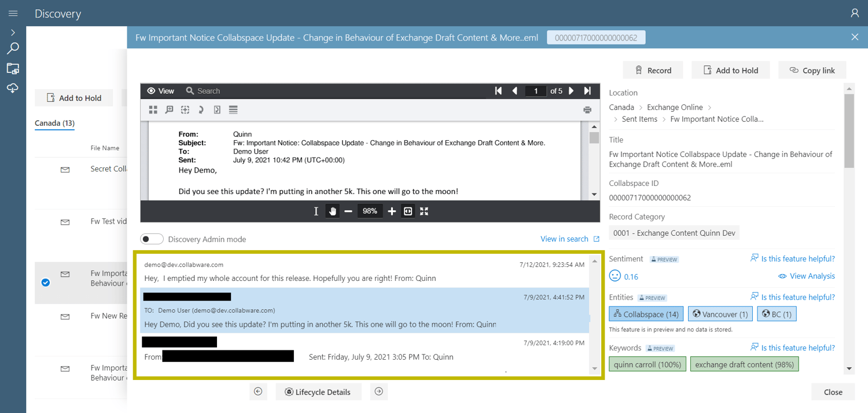
Task: Show page thumbnails grid in the viewer
Action: (x=153, y=109)
